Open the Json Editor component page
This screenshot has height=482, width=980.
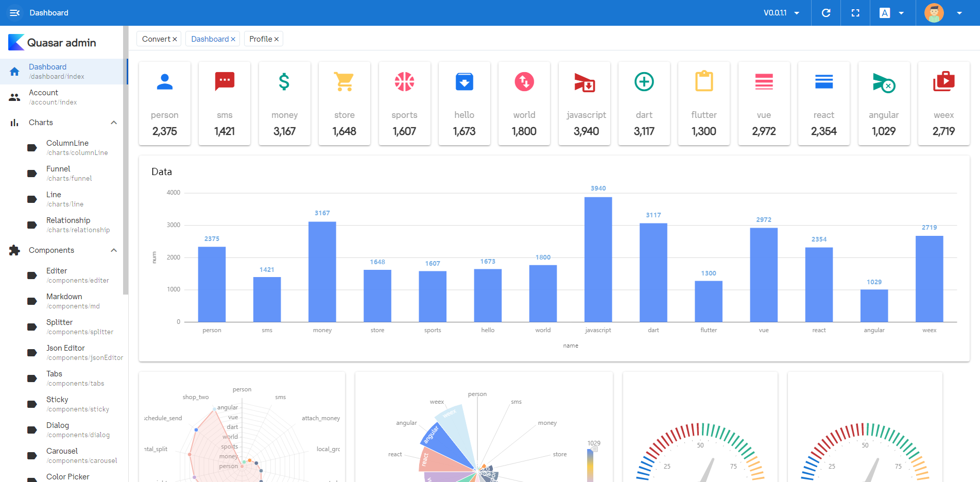[x=62, y=353]
